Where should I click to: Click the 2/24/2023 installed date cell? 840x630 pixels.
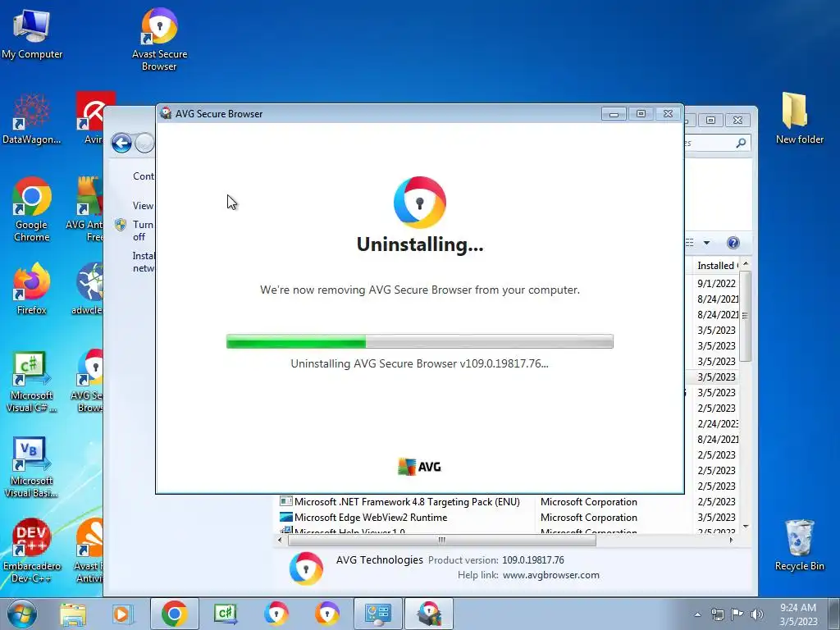click(x=717, y=424)
